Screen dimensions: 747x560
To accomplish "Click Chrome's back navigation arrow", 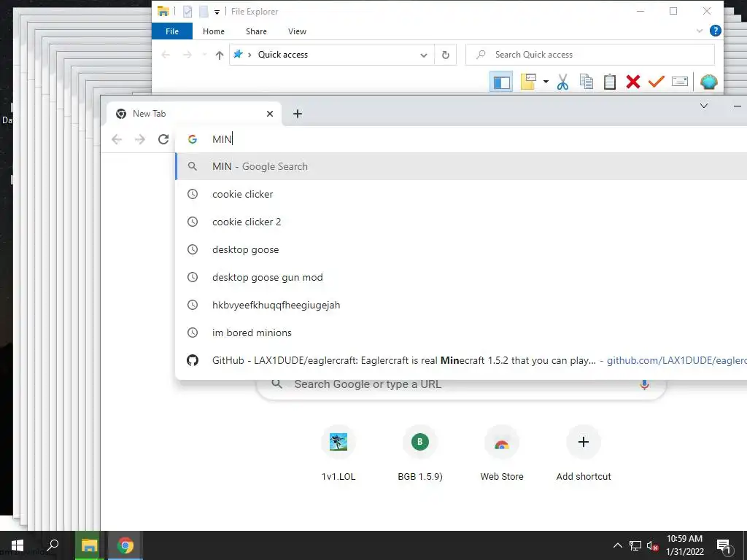I will (x=117, y=139).
